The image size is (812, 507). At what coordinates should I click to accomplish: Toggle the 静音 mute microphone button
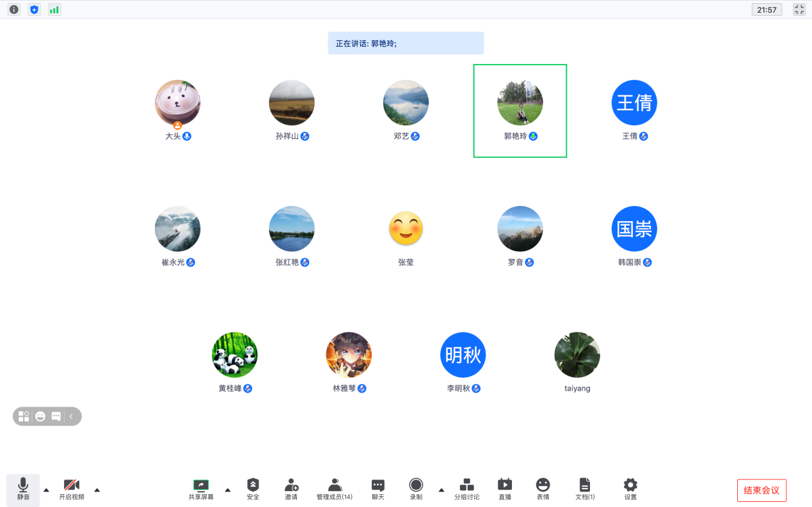(x=23, y=489)
